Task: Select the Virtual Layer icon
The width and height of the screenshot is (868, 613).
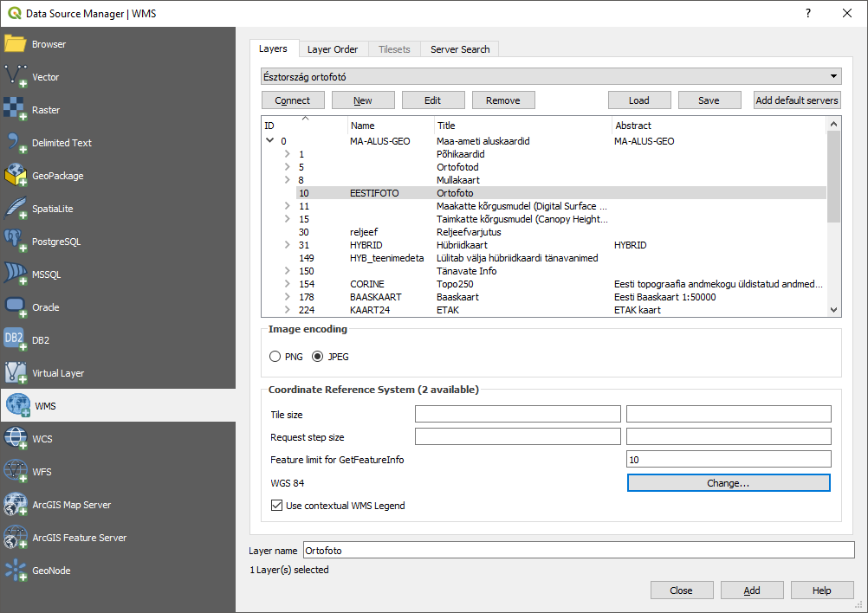Action: pos(15,373)
